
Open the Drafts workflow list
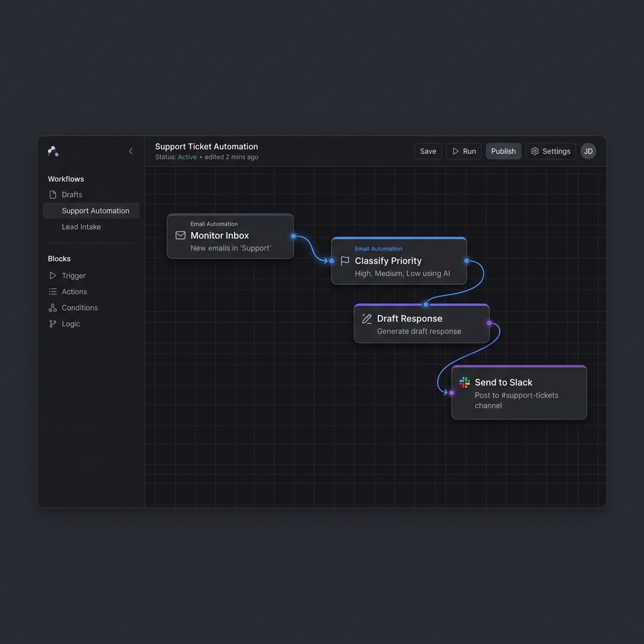click(x=72, y=195)
